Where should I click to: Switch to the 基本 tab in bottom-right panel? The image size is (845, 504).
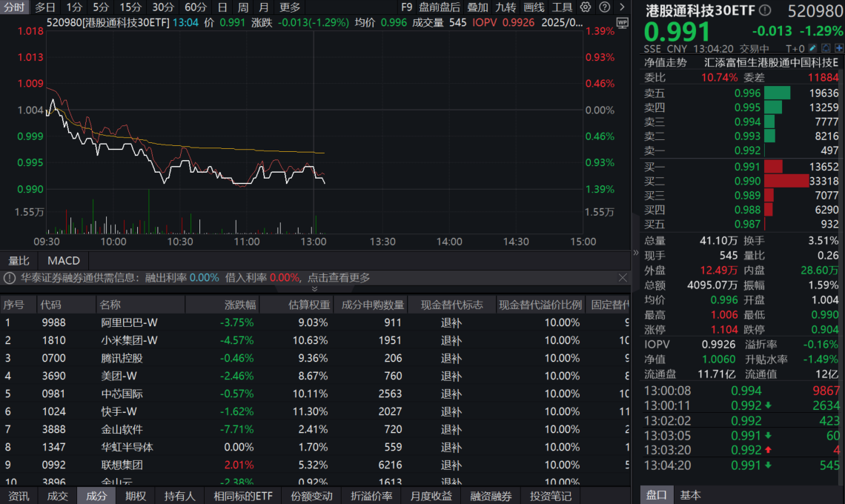click(691, 494)
